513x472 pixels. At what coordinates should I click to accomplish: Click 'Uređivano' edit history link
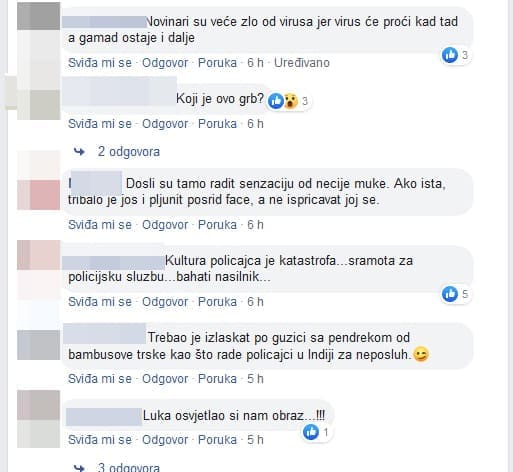[x=302, y=63]
